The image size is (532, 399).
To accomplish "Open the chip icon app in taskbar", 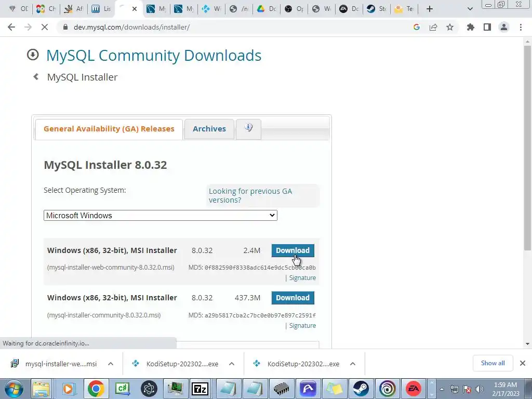I will click(282, 389).
